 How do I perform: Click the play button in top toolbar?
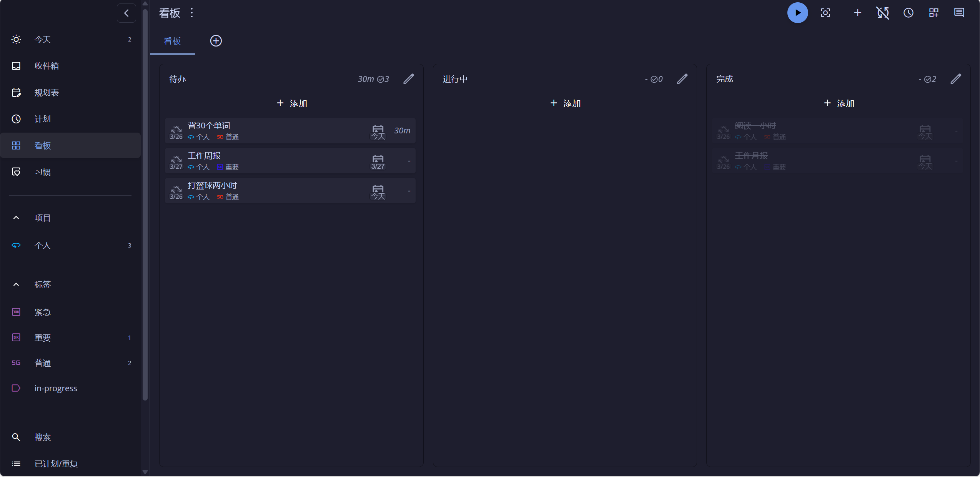pos(797,13)
